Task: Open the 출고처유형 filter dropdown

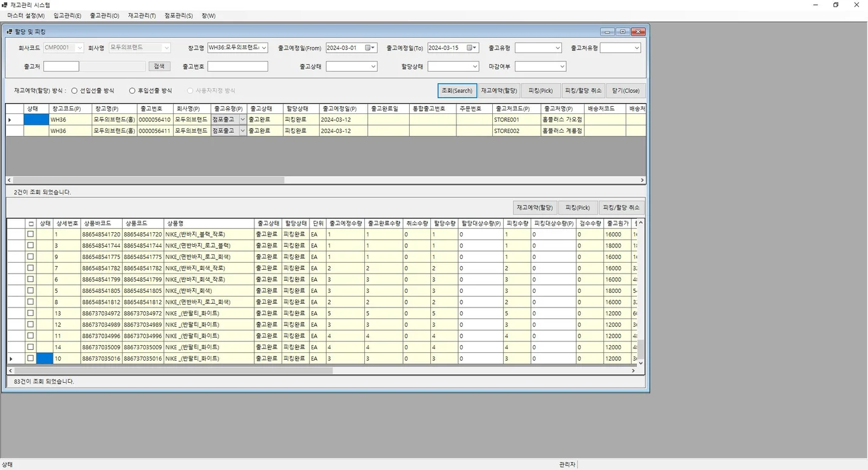Action: tap(637, 48)
